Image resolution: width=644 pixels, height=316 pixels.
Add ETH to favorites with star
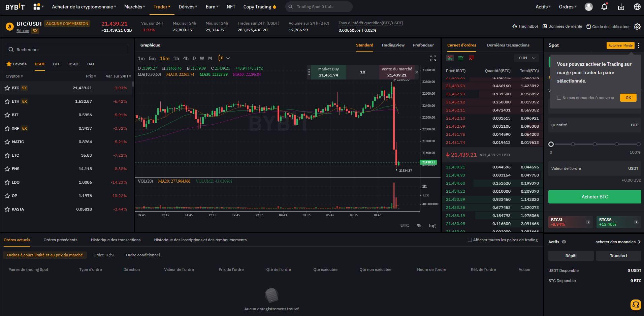pyautogui.click(x=7, y=101)
